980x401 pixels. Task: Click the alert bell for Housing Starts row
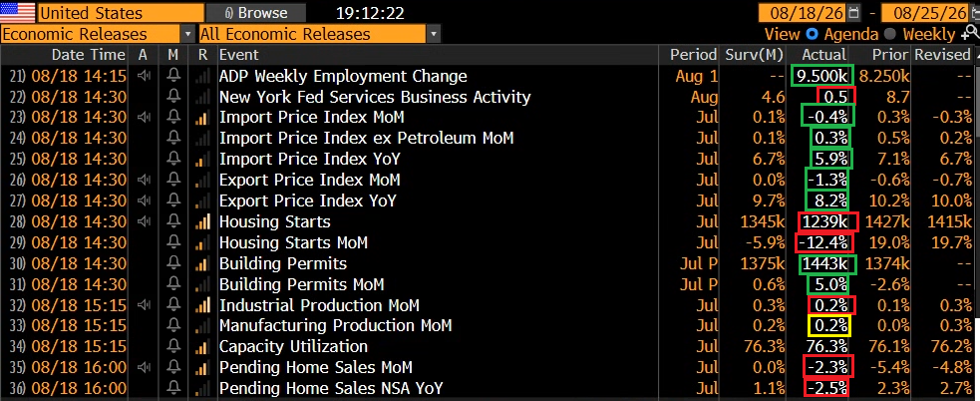click(x=173, y=222)
